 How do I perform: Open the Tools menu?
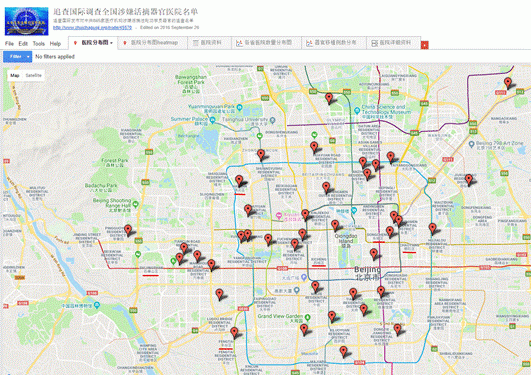point(39,44)
